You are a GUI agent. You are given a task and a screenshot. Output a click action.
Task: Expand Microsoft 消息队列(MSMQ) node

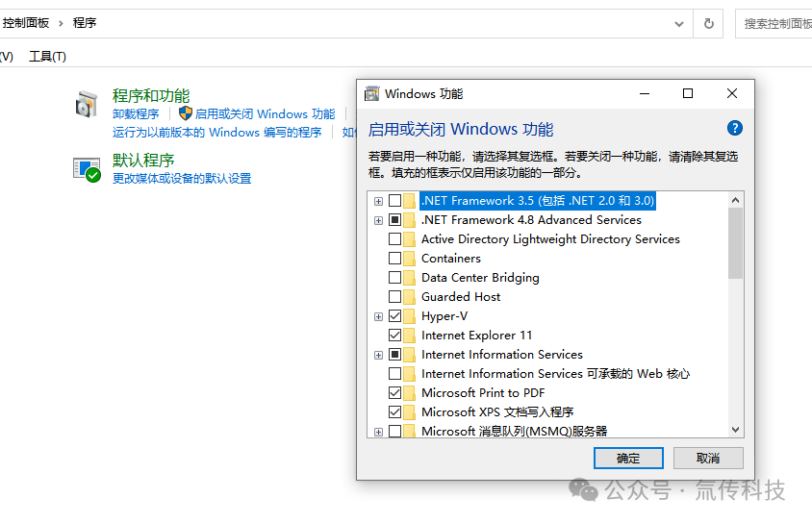coord(378,432)
